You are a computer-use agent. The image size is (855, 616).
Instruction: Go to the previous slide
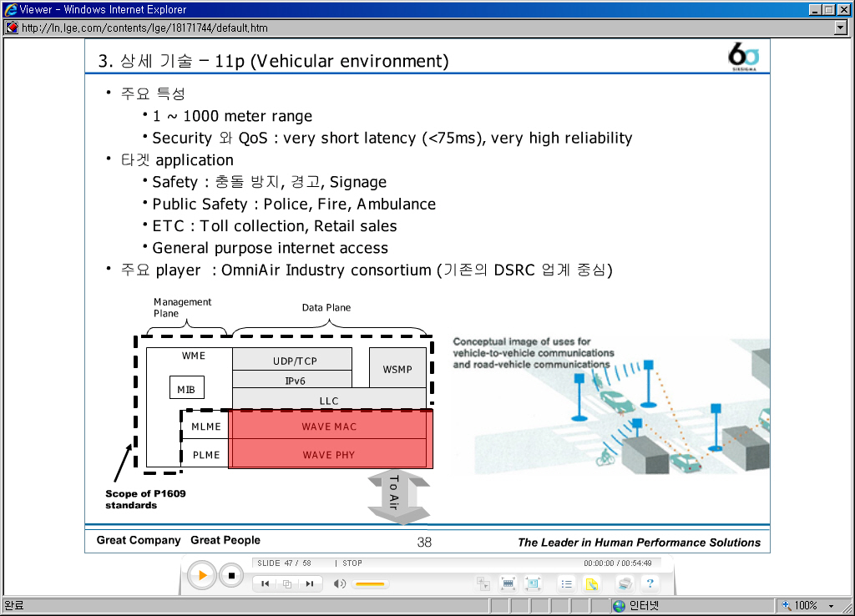point(265,583)
